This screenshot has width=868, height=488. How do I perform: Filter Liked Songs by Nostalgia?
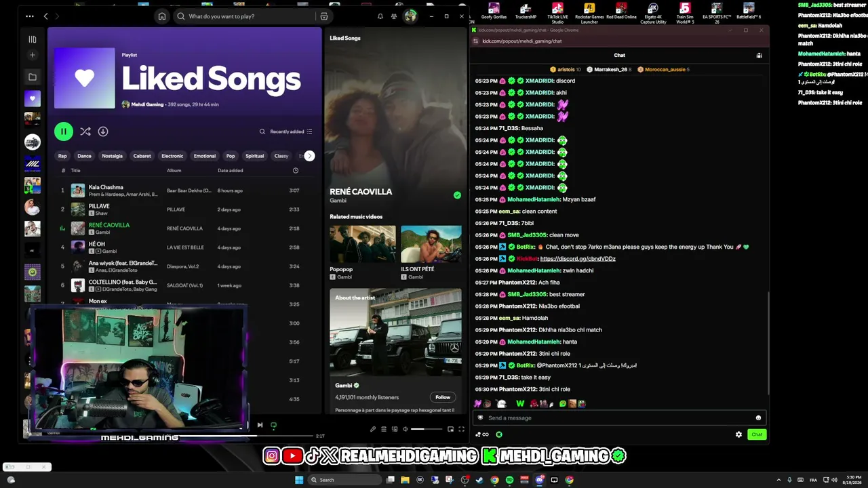112,156
